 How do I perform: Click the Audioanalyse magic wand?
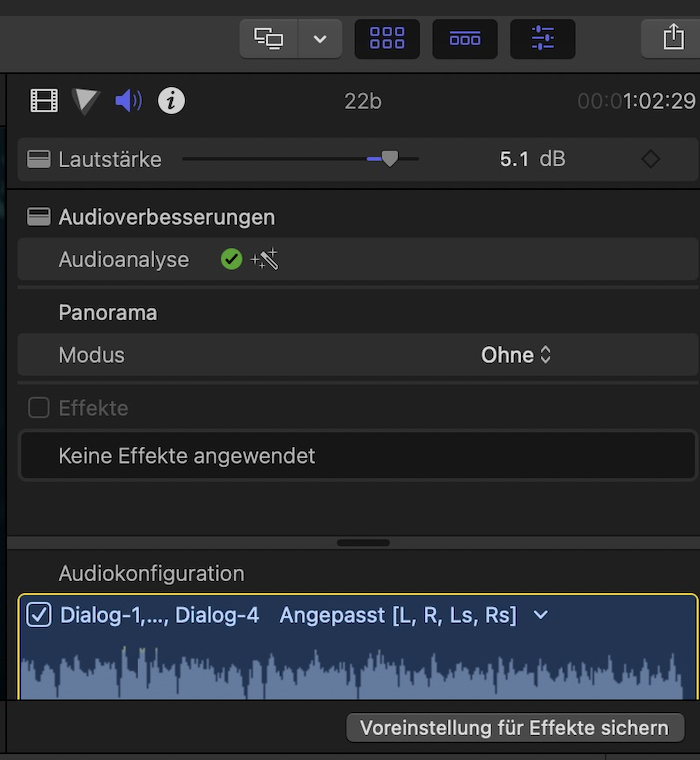[265, 259]
